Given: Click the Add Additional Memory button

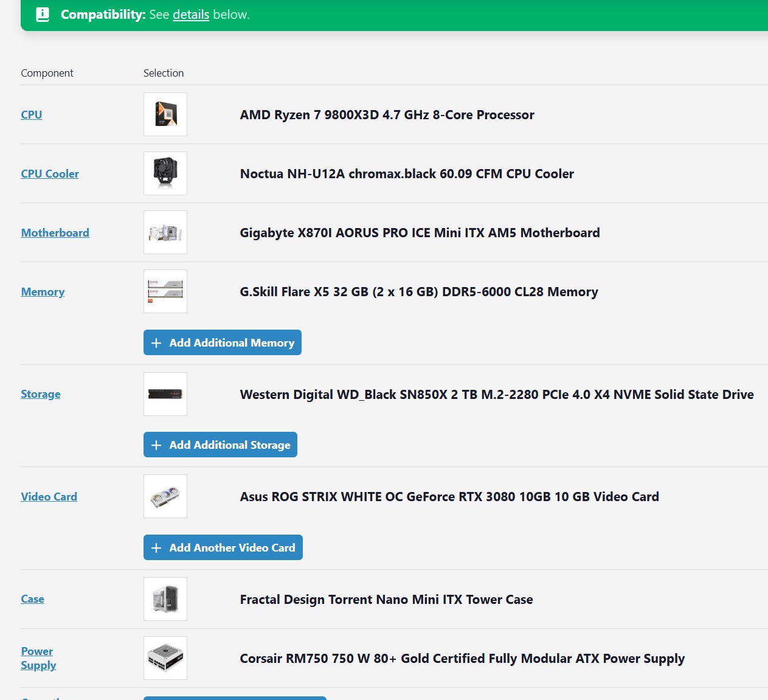Looking at the screenshot, I should coord(223,342).
